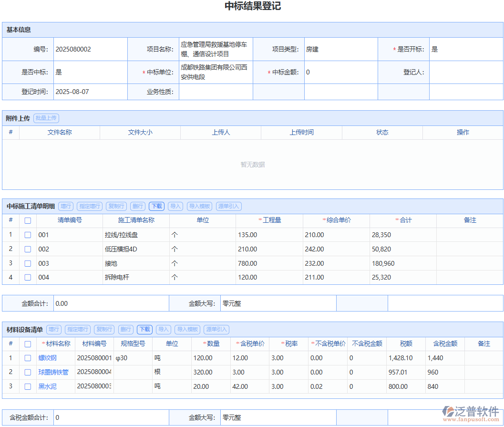The width and height of the screenshot is (504, 427).
Task: Click the 中标金额 value field showing 0
Action: (341, 72)
